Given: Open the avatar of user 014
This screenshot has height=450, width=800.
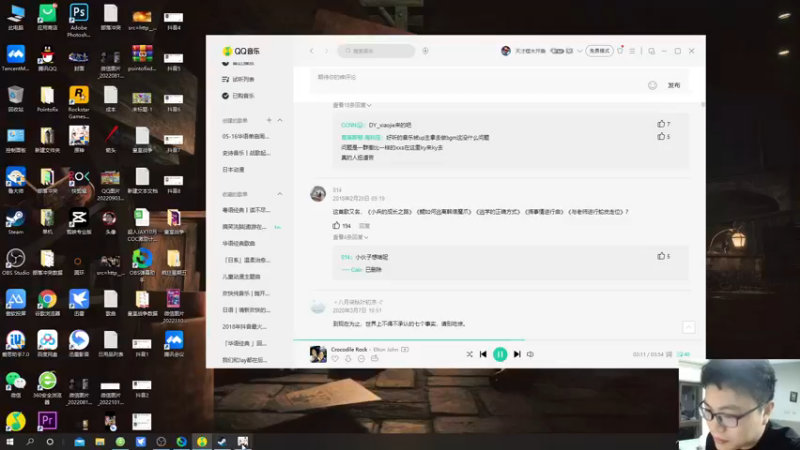Looking at the screenshot, I should (318, 194).
